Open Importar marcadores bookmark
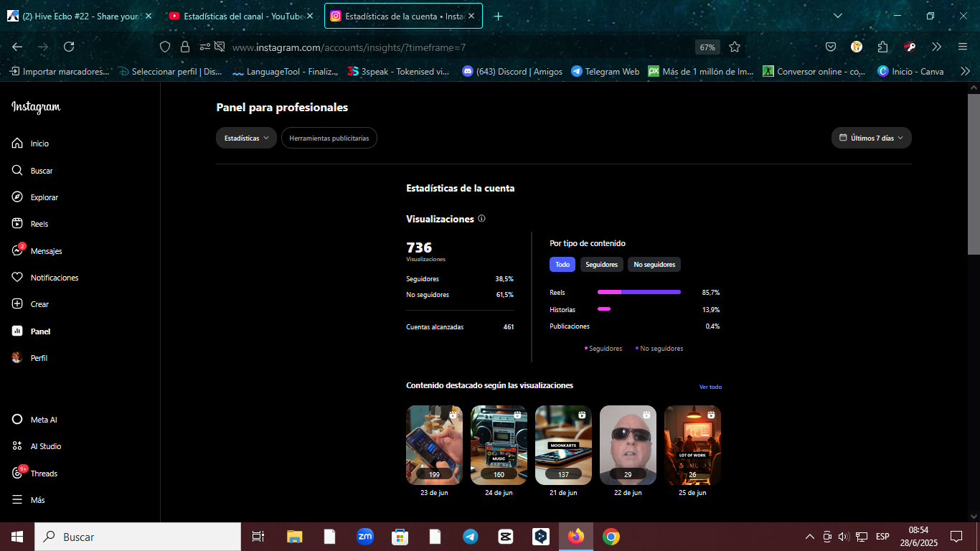 pos(59,71)
